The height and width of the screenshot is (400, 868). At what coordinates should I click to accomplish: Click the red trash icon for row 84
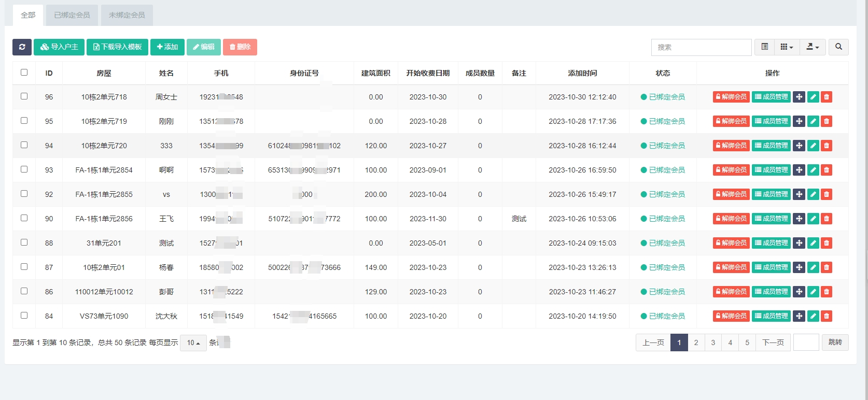coord(827,316)
